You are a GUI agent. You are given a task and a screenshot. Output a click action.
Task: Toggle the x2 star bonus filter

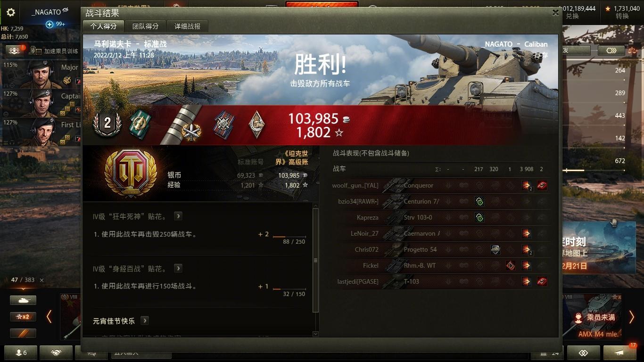coord(23,317)
